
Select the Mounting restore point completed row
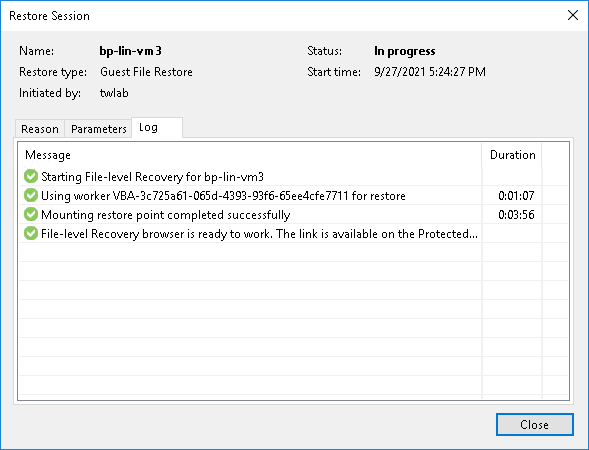point(293,214)
